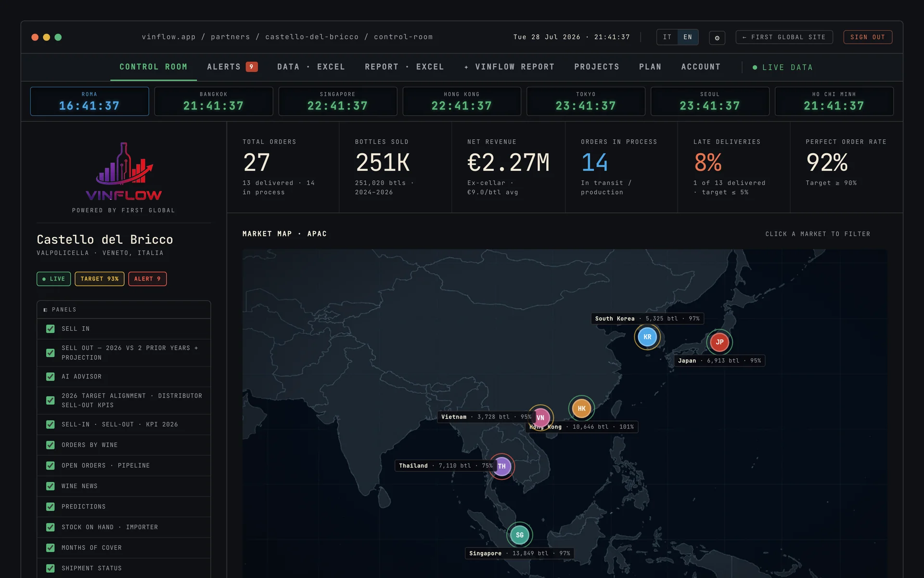The width and height of the screenshot is (924, 578).
Task: Click the Hong Kong 10,646 btl label
Action: tap(581, 427)
